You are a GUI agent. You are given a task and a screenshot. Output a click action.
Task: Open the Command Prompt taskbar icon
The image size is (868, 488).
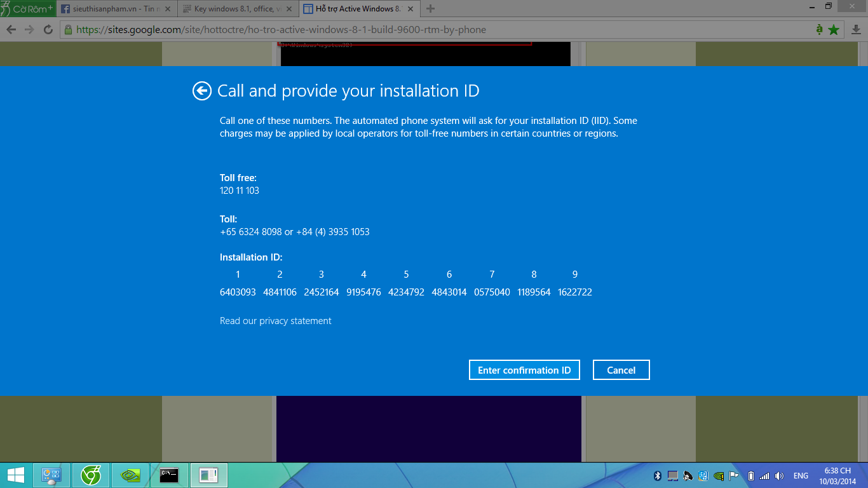tap(169, 475)
